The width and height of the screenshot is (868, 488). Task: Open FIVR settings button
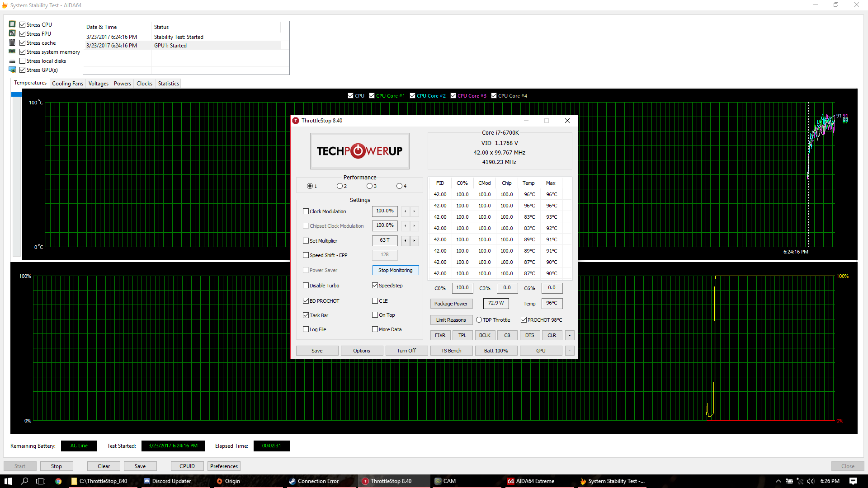point(440,335)
